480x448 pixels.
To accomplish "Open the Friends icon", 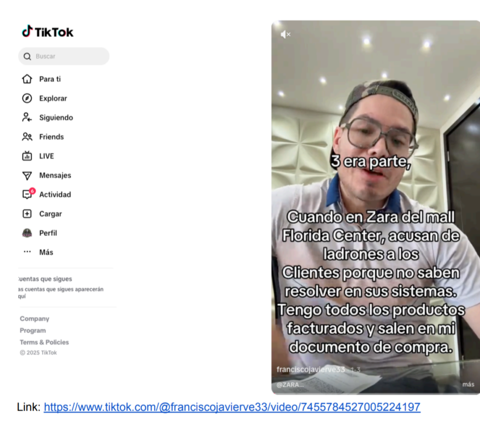I will point(27,137).
